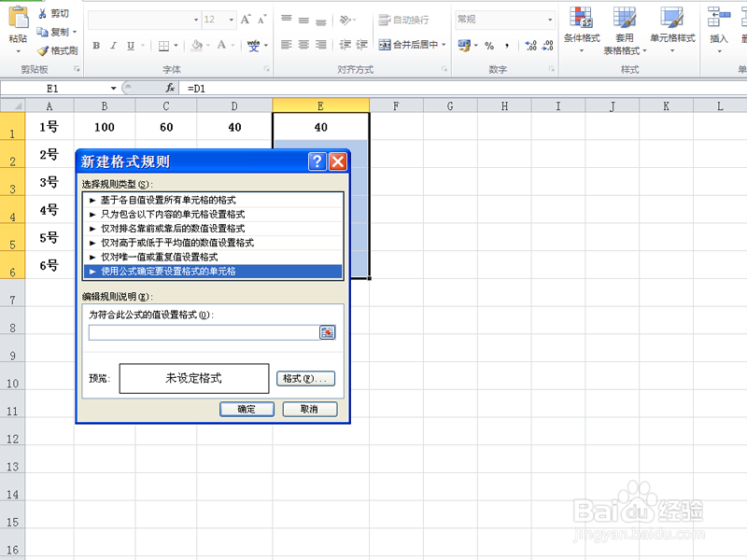Select rule type 仅对唯一值或重复值设置格式
This screenshot has width=747, height=560.
[213, 258]
